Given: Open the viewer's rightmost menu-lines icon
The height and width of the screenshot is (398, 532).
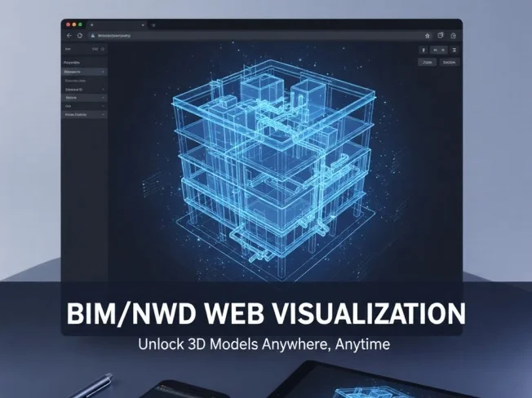Looking at the screenshot, I should (x=454, y=50).
